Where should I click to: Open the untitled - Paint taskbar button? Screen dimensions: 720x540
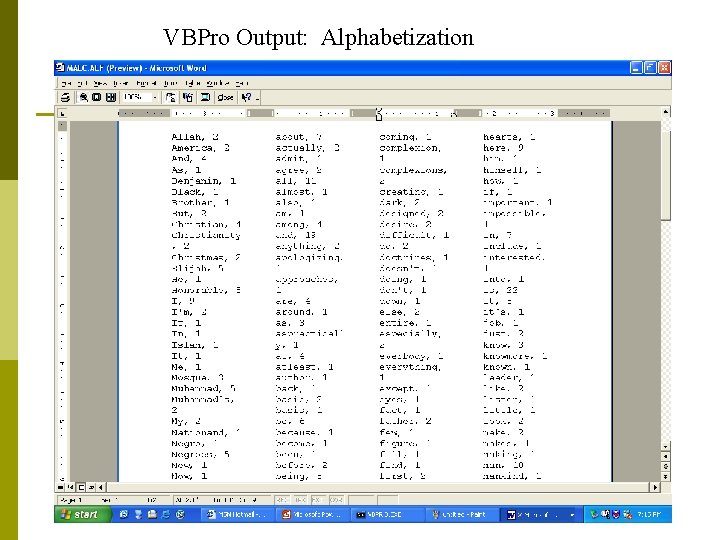pyautogui.click(x=463, y=515)
